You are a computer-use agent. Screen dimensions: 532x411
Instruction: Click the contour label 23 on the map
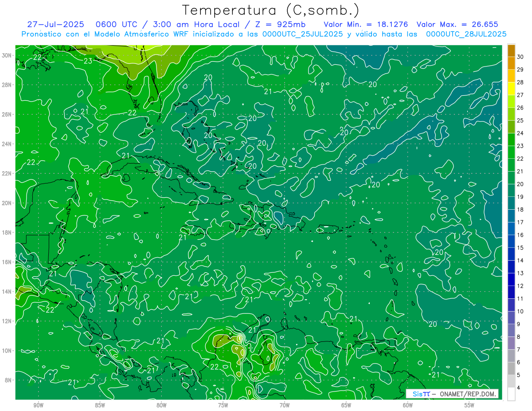(88, 61)
